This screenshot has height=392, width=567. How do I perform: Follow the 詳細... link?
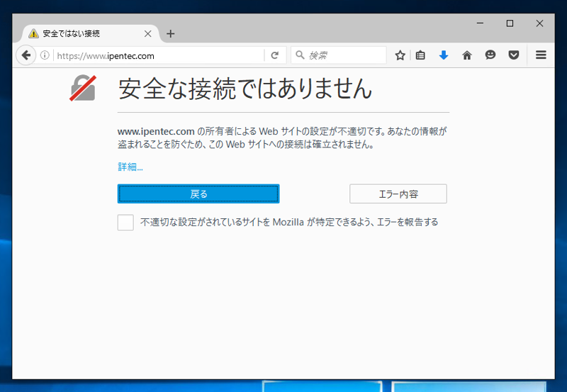[130, 167]
